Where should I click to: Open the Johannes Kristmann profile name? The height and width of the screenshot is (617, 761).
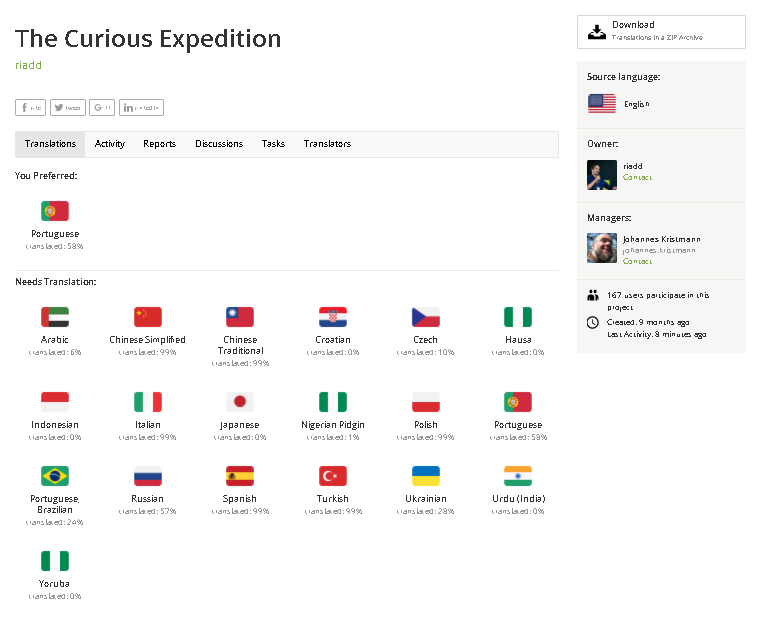pos(662,239)
